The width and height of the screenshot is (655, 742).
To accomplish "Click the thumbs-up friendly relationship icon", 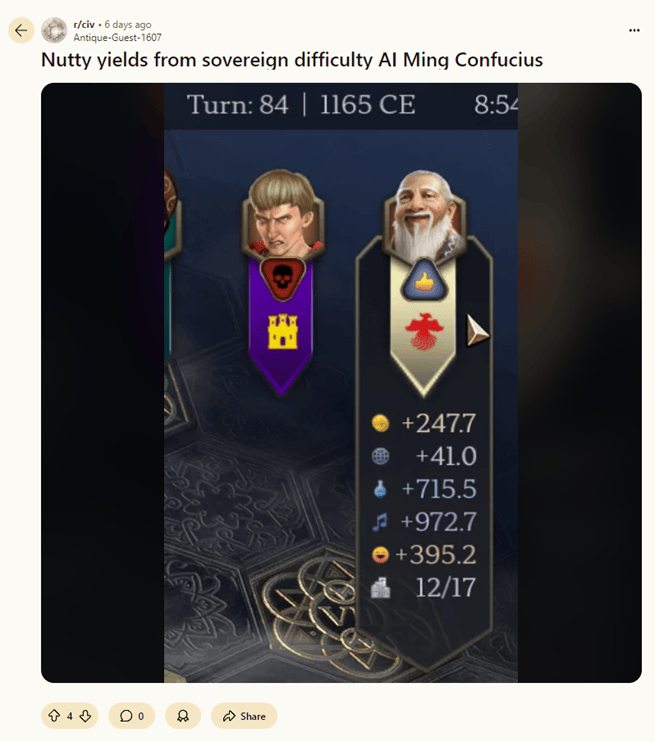I will coord(424,281).
